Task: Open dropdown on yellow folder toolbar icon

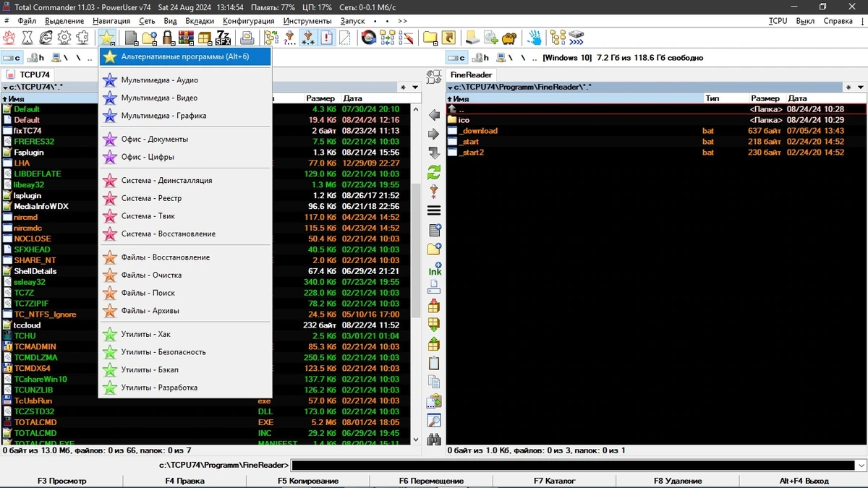Action: click(x=435, y=43)
